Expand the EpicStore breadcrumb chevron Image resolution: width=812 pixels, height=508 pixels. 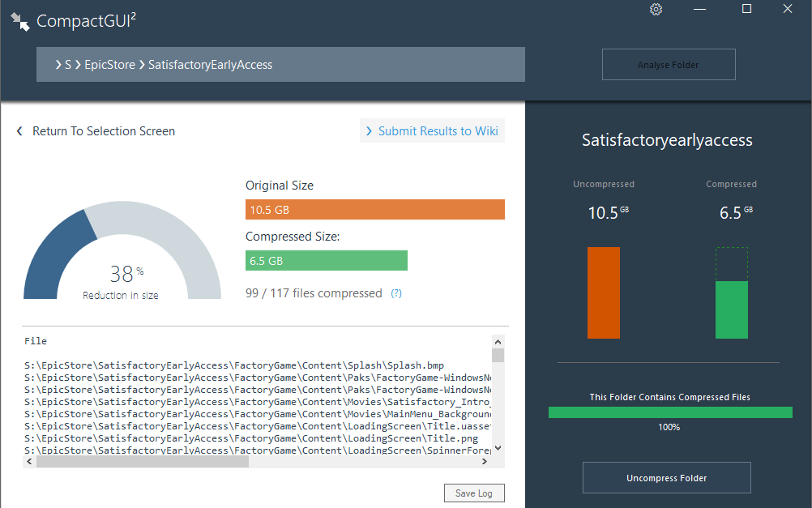click(x=79, y=64)
